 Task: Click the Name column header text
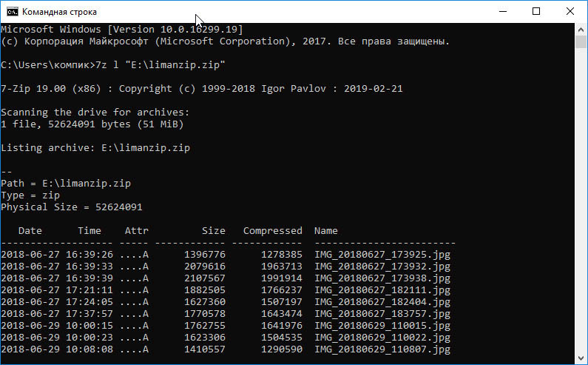coord(326,230)
